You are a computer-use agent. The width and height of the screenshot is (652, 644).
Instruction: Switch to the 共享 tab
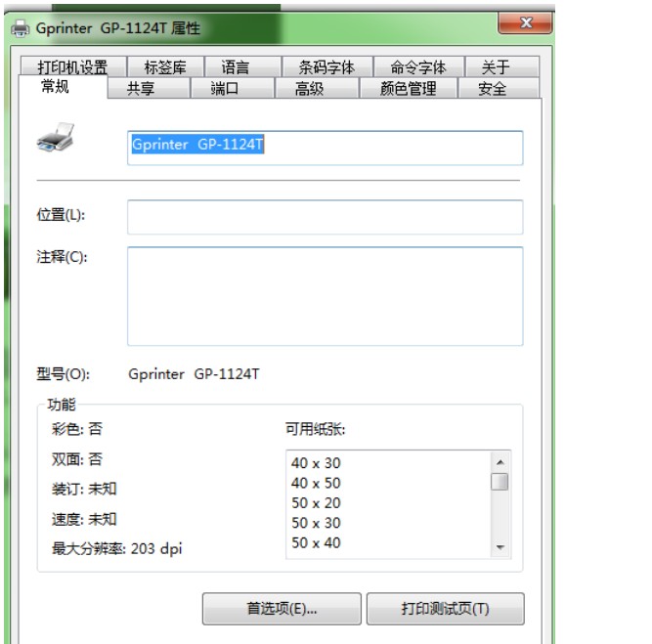point(149,88)
